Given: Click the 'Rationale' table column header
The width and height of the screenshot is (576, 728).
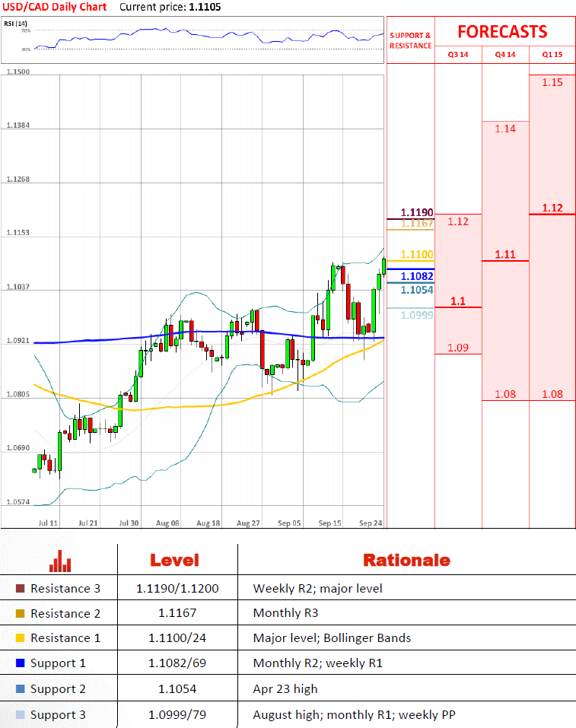Looking at the screenshot, I should coord(406,561).
